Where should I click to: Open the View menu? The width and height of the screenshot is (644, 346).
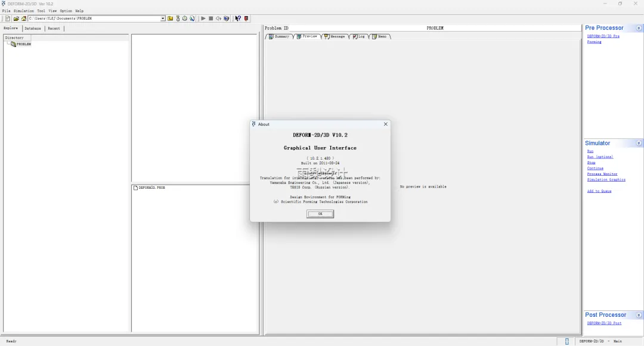point(52,11)
